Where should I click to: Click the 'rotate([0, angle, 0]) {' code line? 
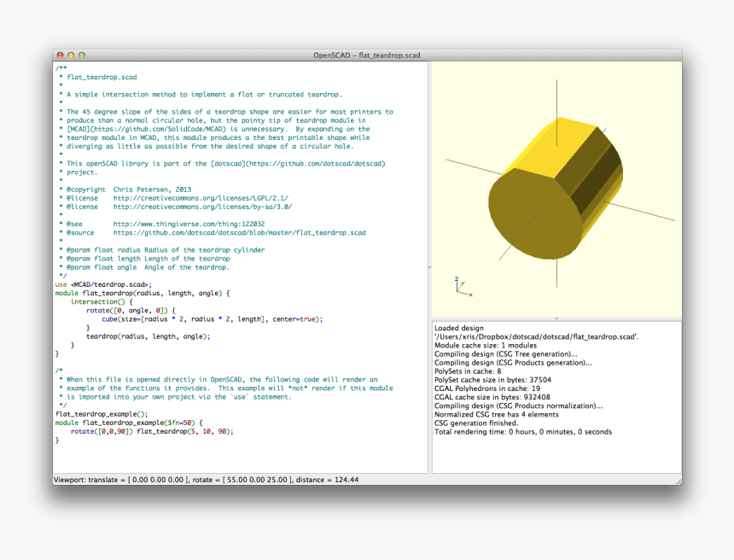pos(131,311)
